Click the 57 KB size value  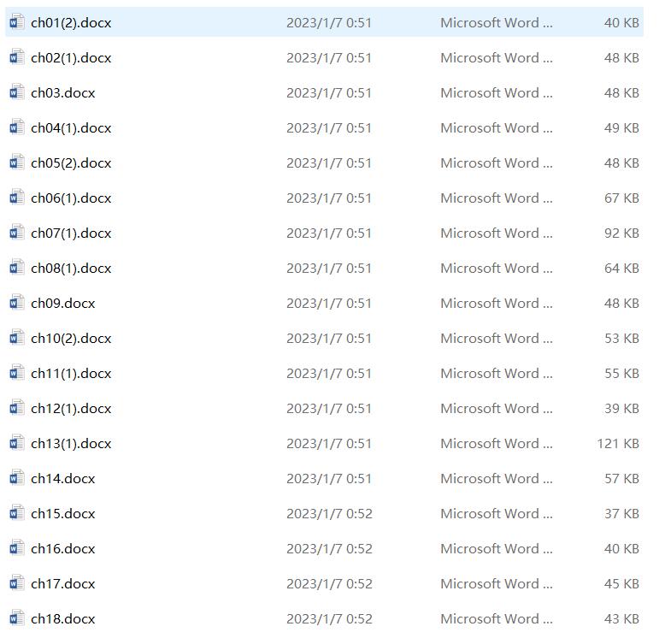(x=621, y=478)
